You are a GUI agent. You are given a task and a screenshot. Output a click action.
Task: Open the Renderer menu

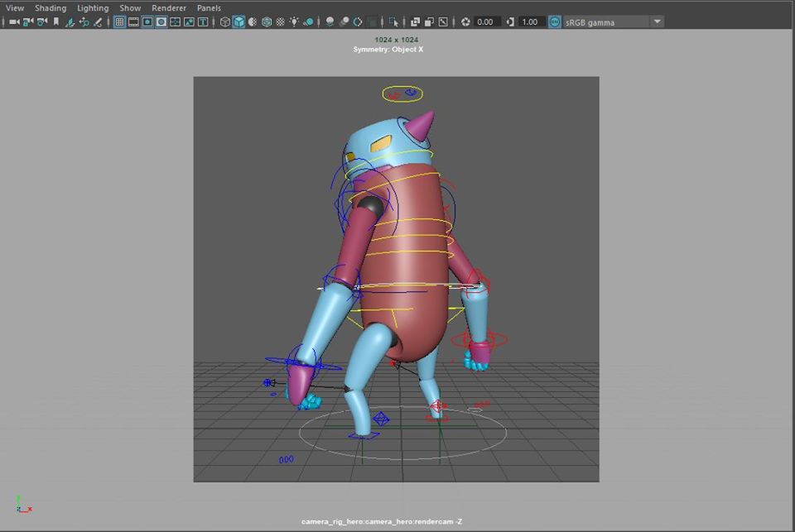click(x=169, y=7)
